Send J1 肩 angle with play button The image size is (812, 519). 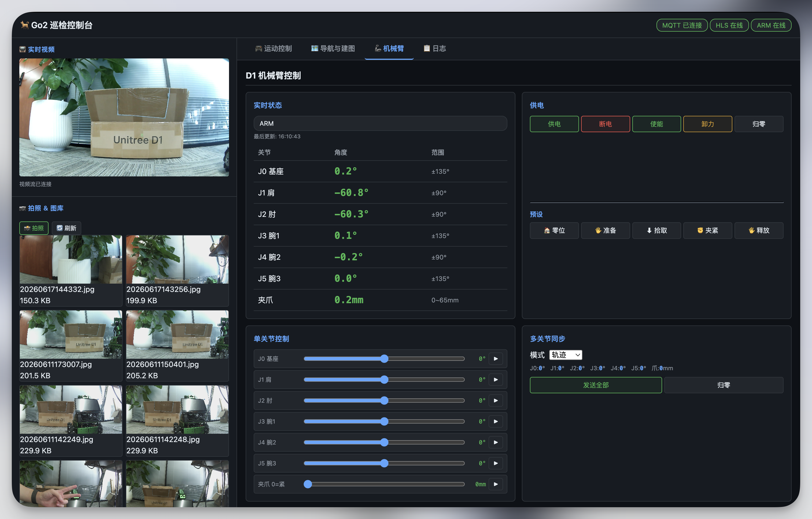[495, 380]
